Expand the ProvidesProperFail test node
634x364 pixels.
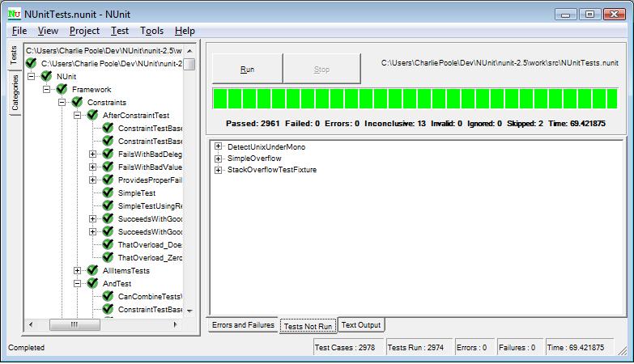[92, 180]
